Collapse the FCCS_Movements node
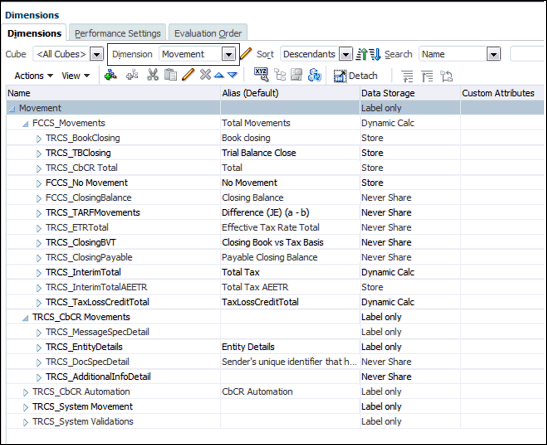The image size is (547, 445). pyautogui.click(x=25, y=123)
